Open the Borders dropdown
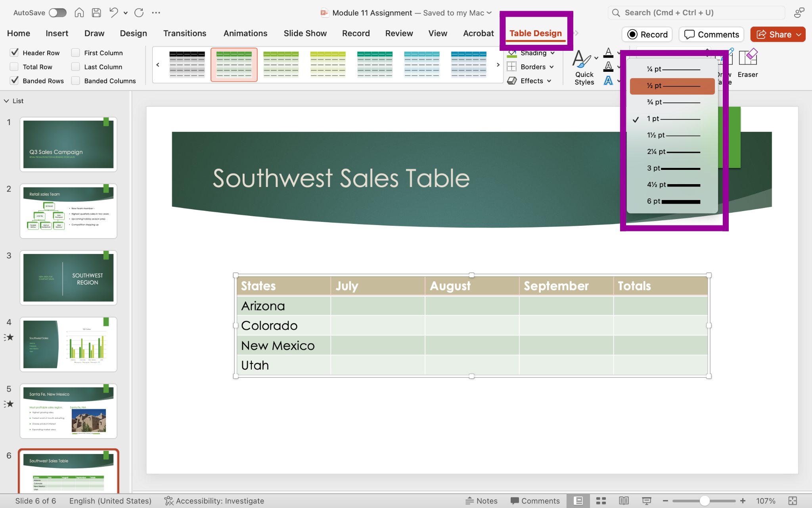 pos(531,67)
